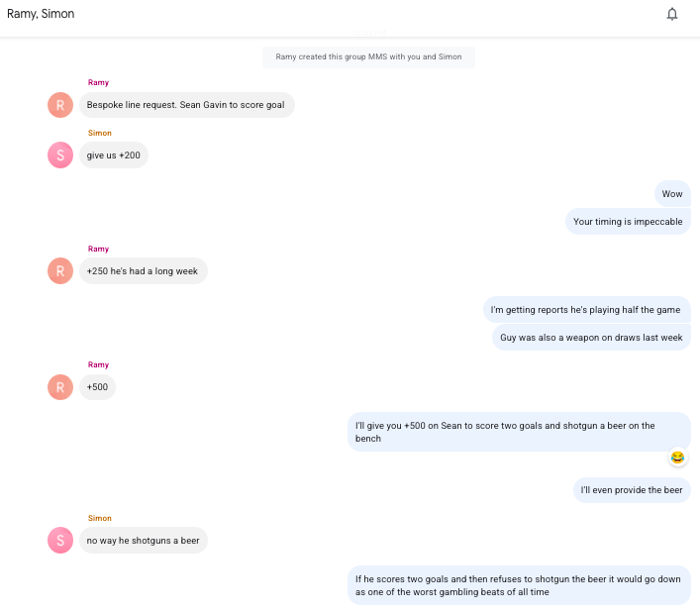Viewport: 700px width, 611px height.
Task: Click the "Wow" sent message
Action: [672, 194]
